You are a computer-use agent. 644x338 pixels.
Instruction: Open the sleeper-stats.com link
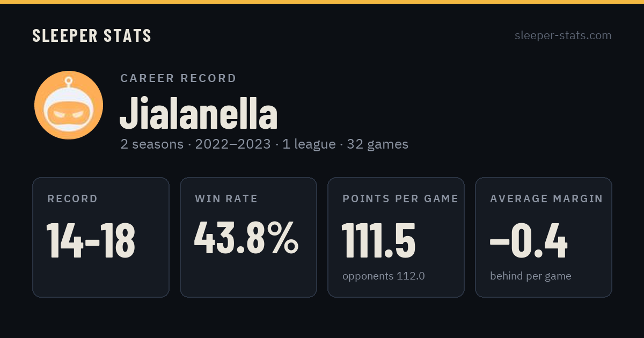[x=563, y=35]
